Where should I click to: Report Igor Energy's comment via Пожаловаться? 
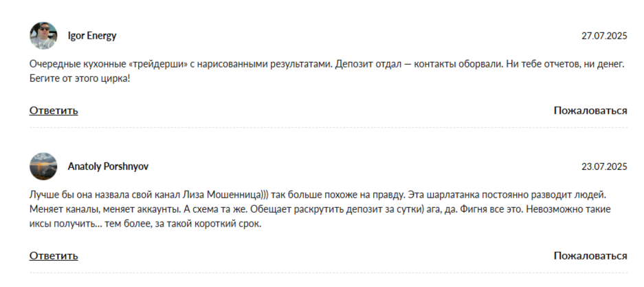click(x=590, y=110)
